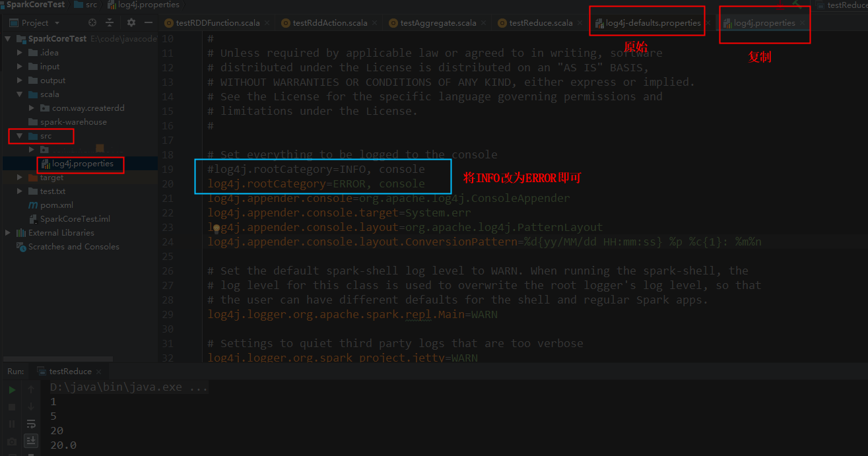Close the log4j.properties editor tab

(x=802, y=23)
